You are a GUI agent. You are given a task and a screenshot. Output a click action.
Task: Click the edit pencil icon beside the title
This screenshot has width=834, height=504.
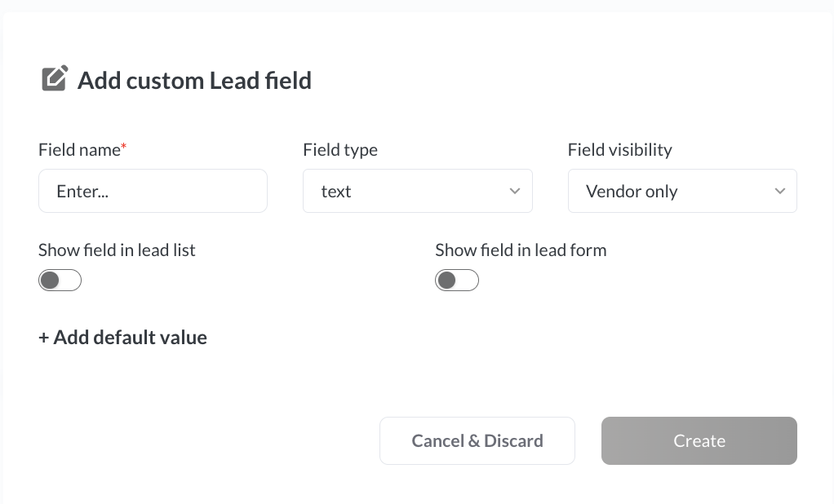tap(55, 79)
